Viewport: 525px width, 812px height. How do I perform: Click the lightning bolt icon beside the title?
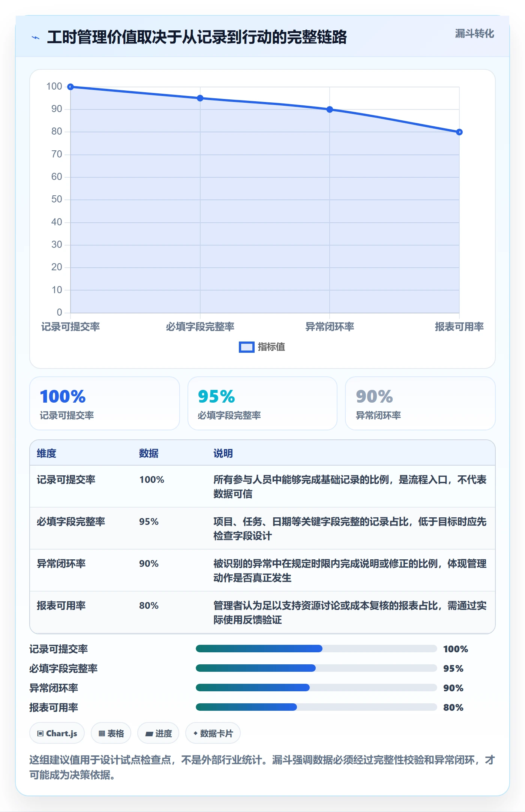[x=36, y=37]
